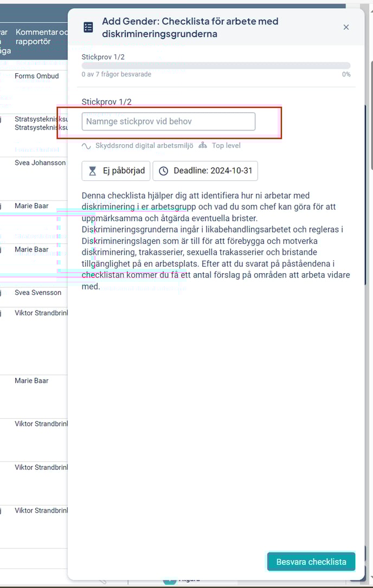The width and height of the screenshot is (373, 588).
Task: Click the Kommentar och rapportör column header
Action: point(41,37)
